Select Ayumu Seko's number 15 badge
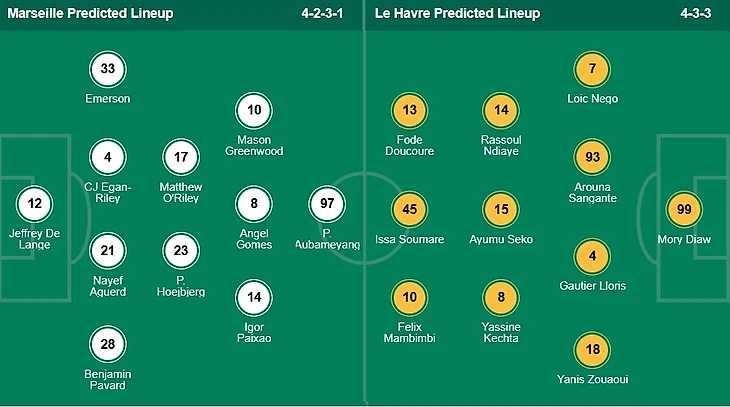The height and width of the screenshot is (407, 730). pos(501,208)
